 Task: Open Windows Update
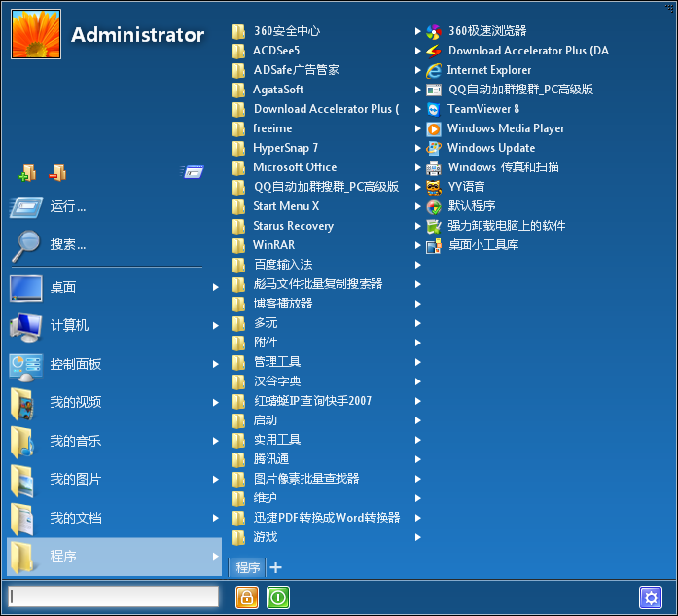tap(481, 148)
